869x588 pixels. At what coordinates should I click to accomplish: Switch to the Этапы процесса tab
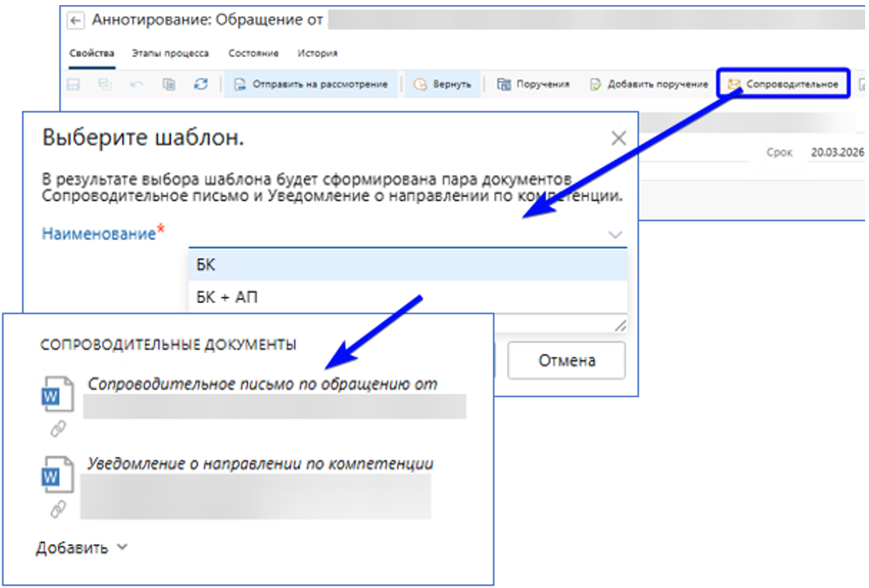(170, 53)
